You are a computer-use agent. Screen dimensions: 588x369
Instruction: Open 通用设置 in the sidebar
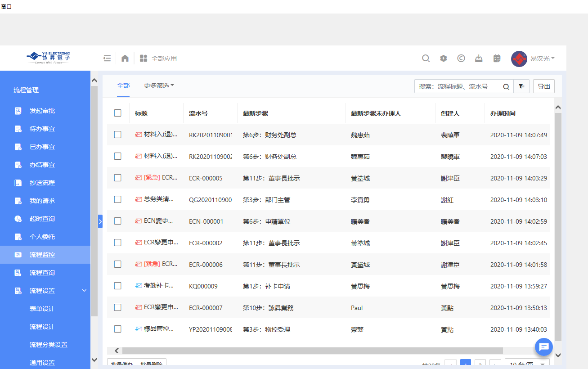click(x=42, y=363)
